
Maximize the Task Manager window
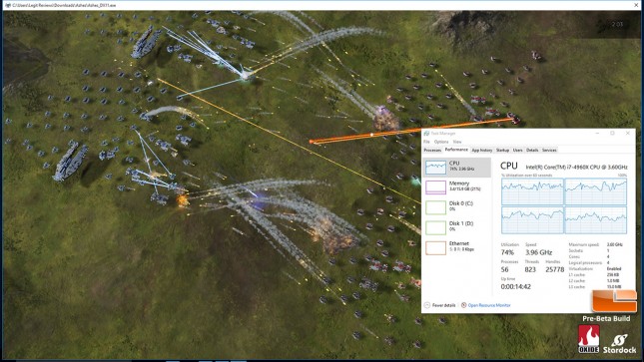click(612, 134)
